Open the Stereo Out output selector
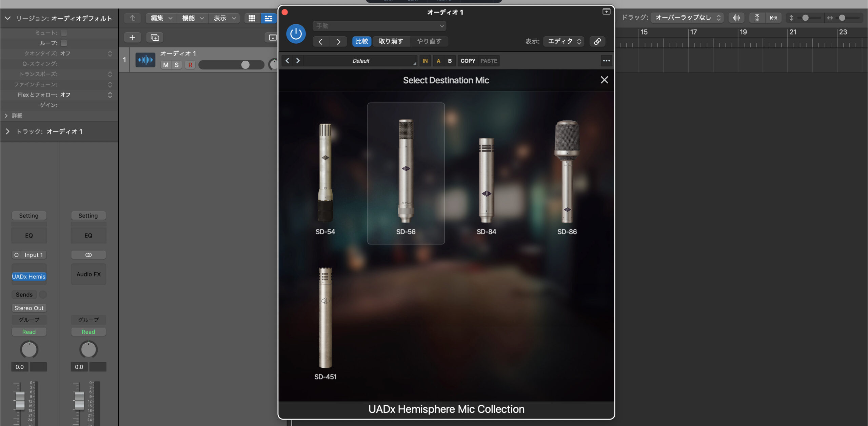 pyautogui.click(x=29, y=308)
